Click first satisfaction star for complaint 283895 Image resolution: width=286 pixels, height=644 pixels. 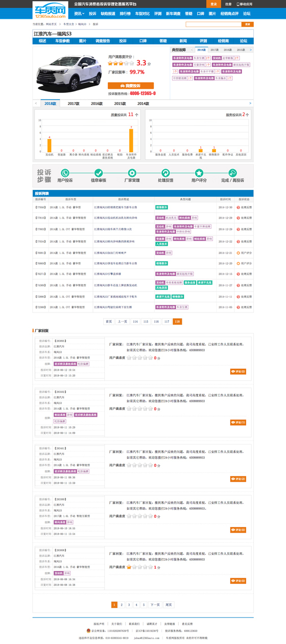[129, 358]
